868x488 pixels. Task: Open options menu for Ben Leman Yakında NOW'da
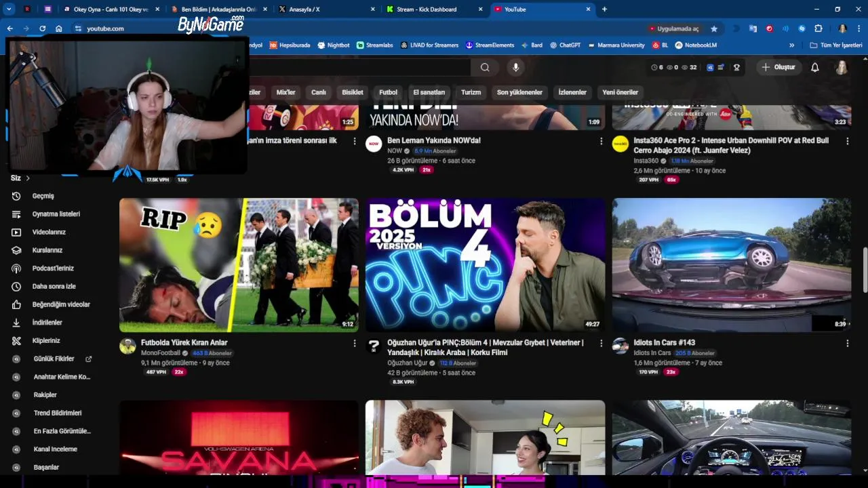tap(601, 141)
